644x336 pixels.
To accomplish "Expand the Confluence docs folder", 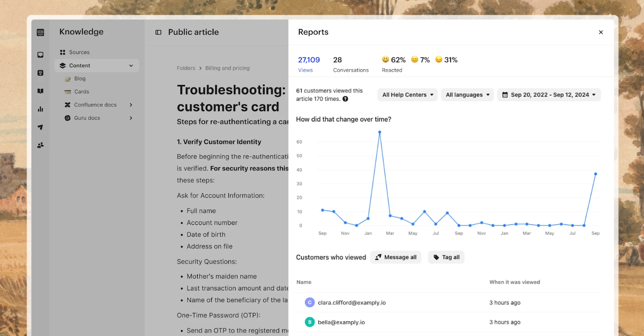I will pos(131,105).
